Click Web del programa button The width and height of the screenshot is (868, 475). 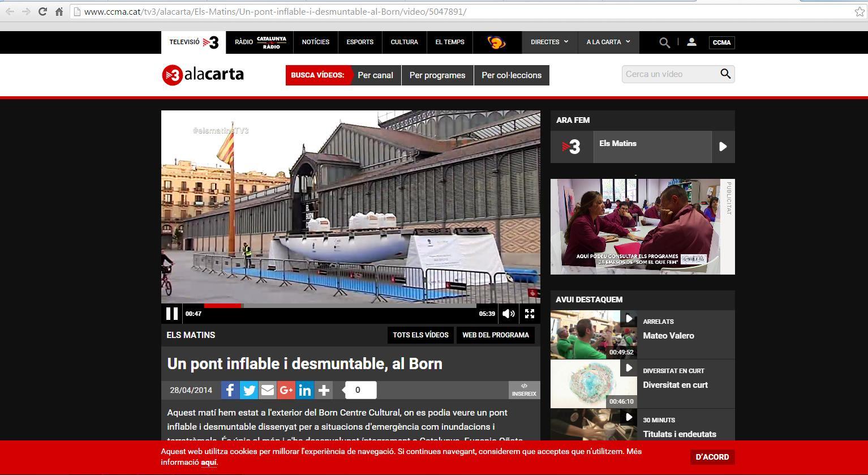(496, 335)
